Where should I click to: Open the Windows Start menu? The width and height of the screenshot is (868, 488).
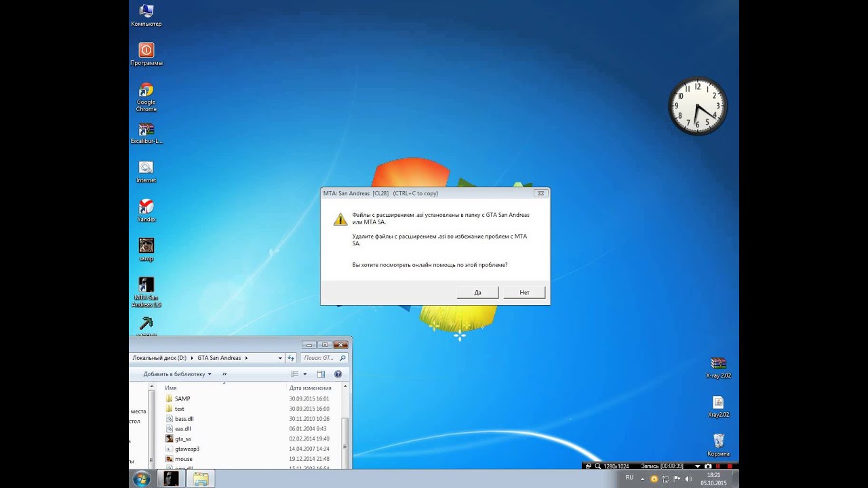142,479
